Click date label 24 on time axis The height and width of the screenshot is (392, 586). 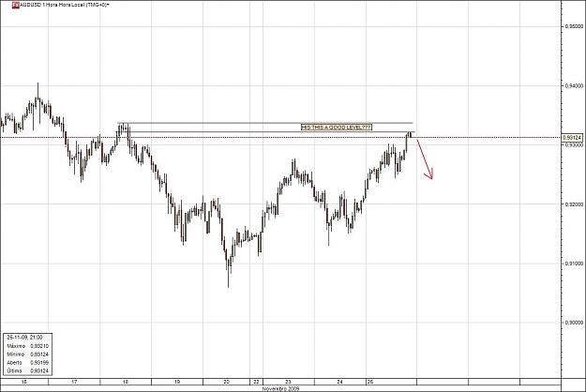coord(339,382)
